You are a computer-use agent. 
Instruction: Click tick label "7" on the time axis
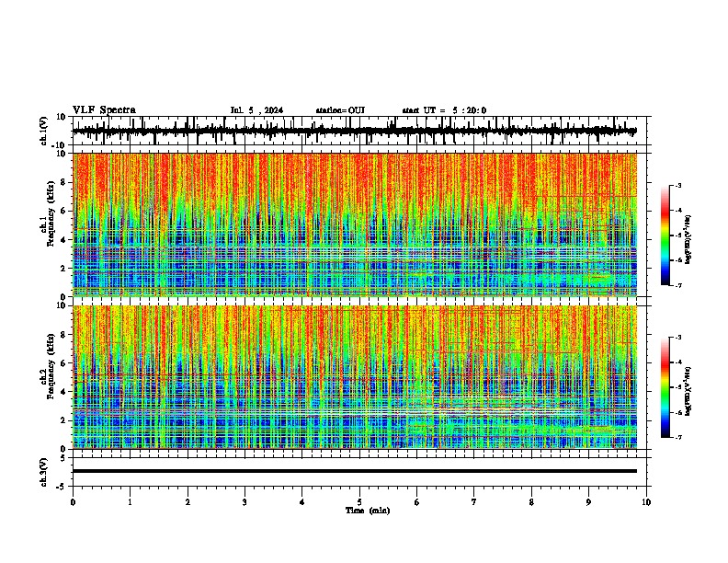point(474,502)
